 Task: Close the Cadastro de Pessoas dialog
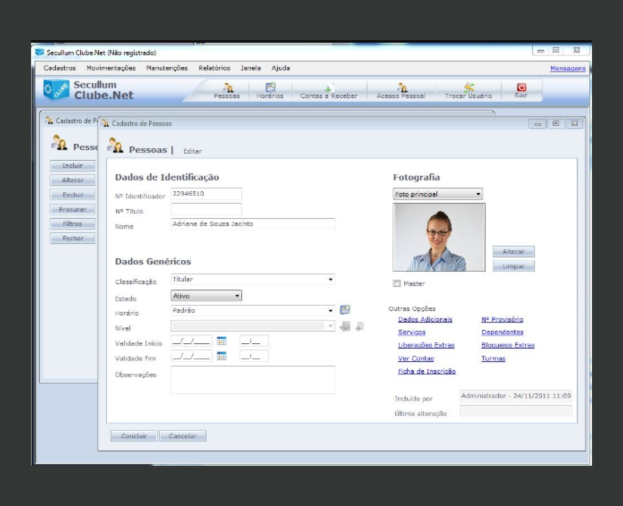(575, 124)
